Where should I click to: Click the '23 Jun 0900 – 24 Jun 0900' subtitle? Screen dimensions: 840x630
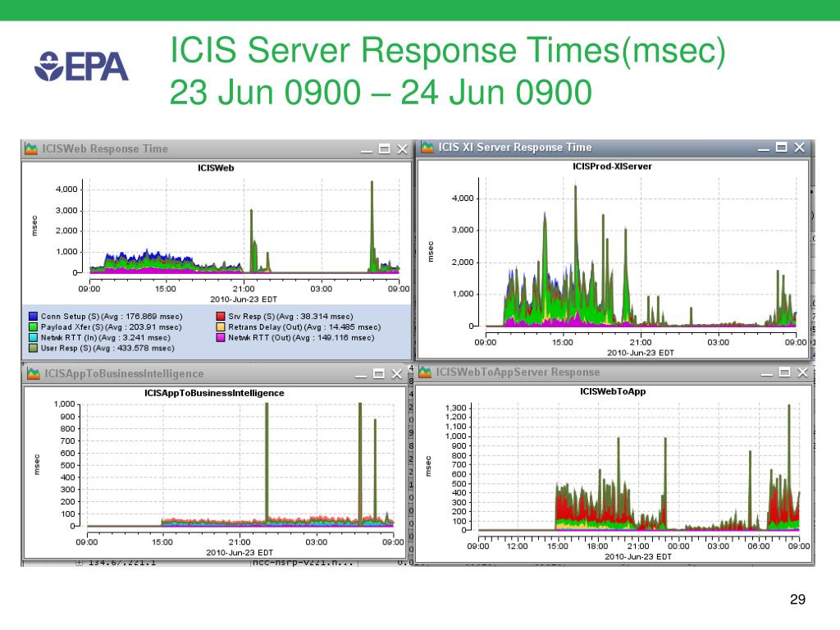tap(381, 92)
